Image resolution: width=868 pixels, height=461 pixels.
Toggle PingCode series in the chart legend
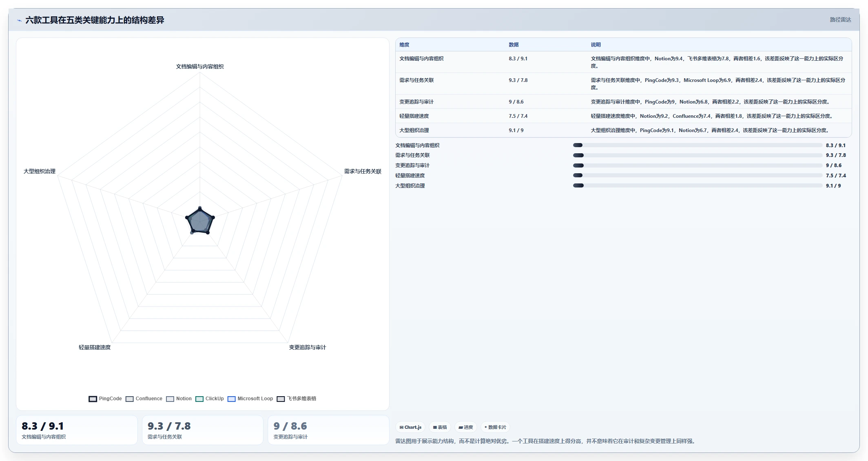pos(105,399)
